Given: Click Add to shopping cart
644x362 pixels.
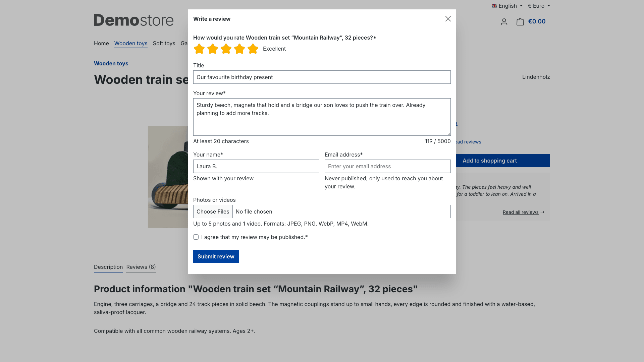Looking at the screenshot, I should click(490, 161).
